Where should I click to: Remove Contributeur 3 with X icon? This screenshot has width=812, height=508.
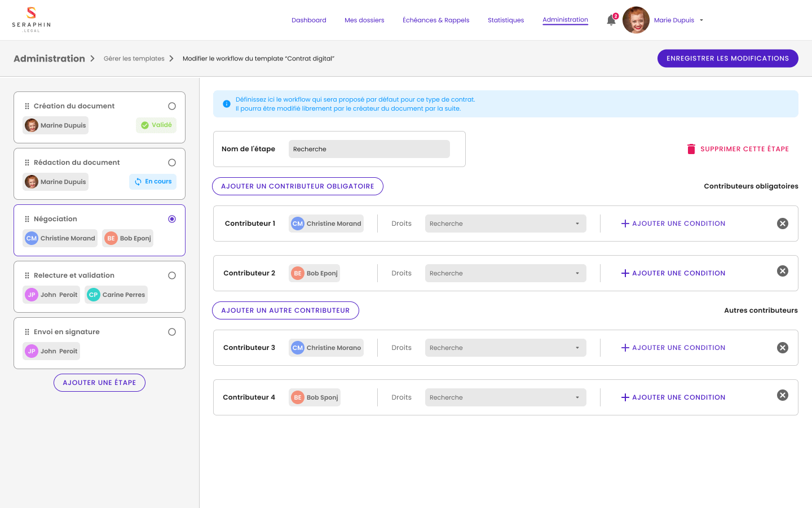click(x=782, y=348)
